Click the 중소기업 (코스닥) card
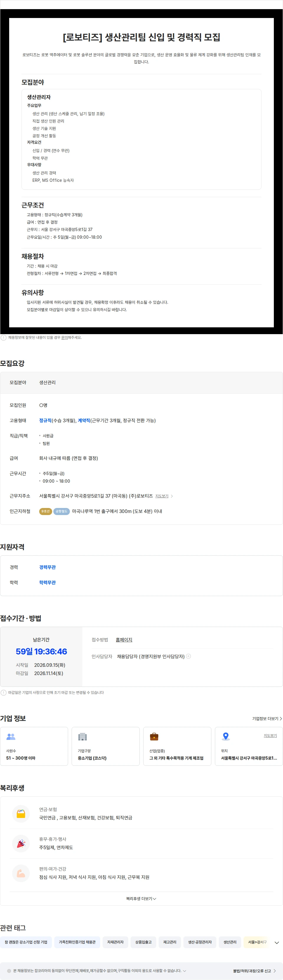283x980 pixels. click(106, 746)
